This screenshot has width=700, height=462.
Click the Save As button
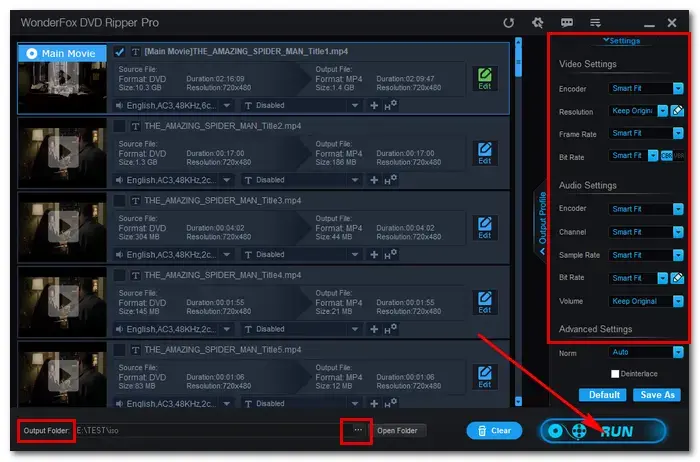[657, 395]
